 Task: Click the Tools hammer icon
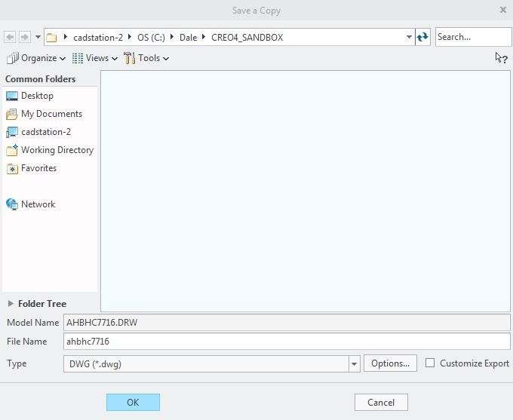130,58
